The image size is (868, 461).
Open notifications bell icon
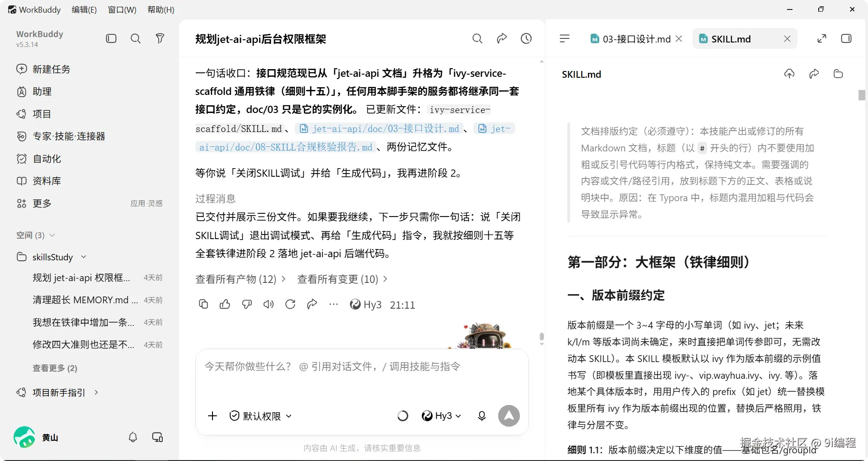[x=133, y=437]
